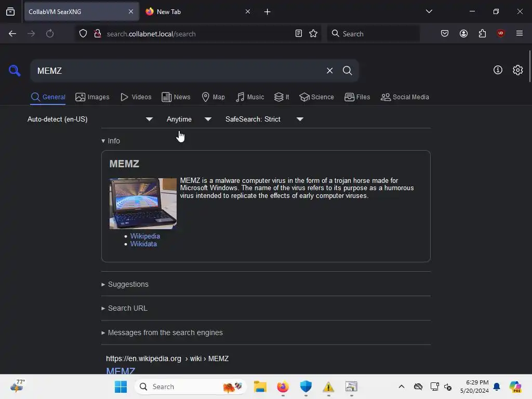Viewport: 532px width, 399px height.
Task: Switch to the Science category
Action: pyautogui.click(x=316, y=97)
